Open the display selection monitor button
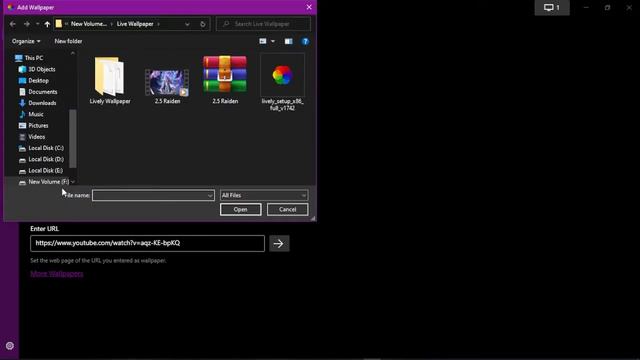 click(552, 7)
